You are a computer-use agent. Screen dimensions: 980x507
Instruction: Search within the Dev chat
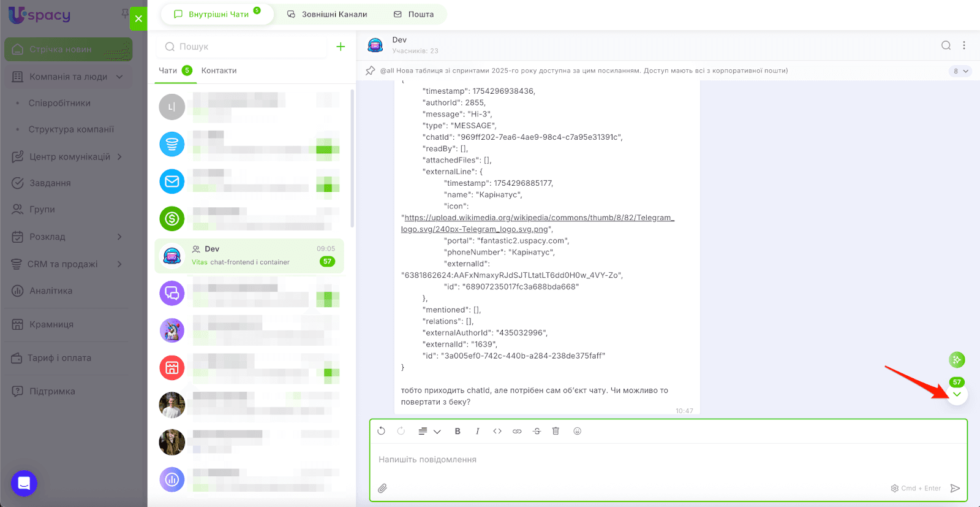pos(946,45)
